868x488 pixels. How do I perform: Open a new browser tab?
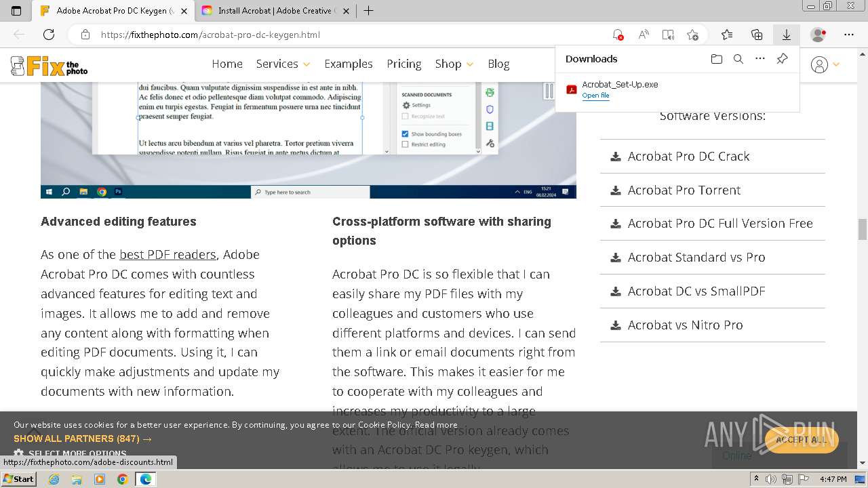click(x=369, y=10)
